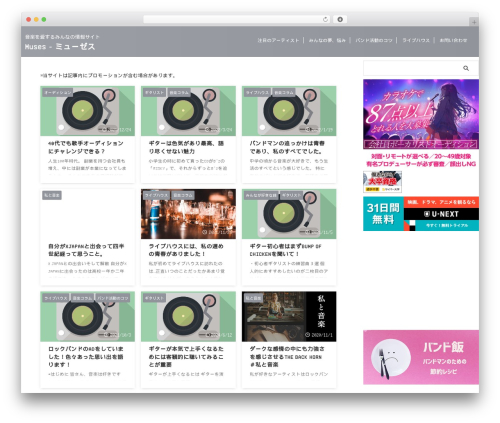Viewport: 500px width, 423px height.
Task: Open the ライブハウスには、私の article title
Action: [x=186, y=250]
